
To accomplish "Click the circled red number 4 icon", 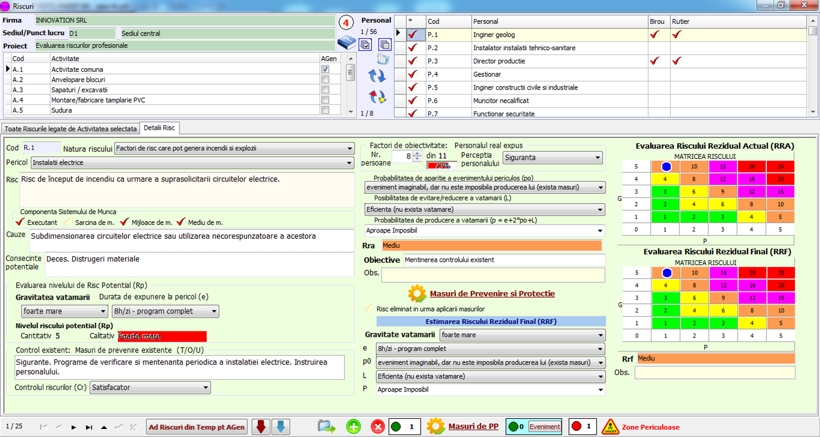I will [346, 23].
